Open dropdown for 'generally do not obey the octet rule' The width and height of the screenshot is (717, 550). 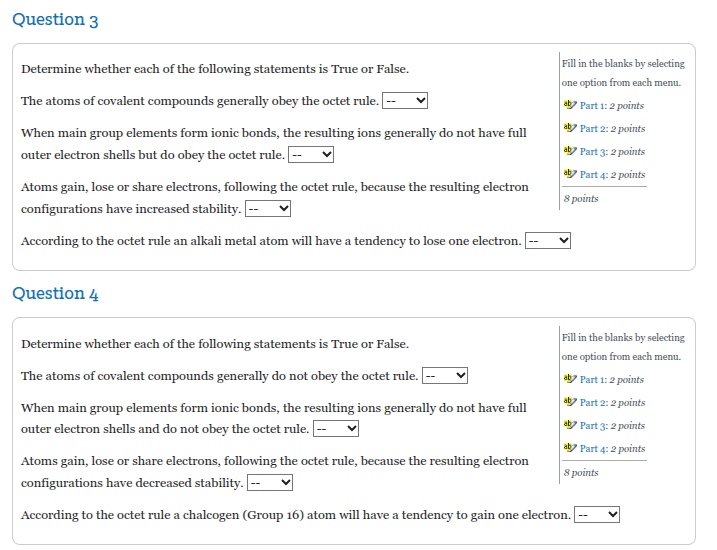pyautogui.click(x=445, y=375)
